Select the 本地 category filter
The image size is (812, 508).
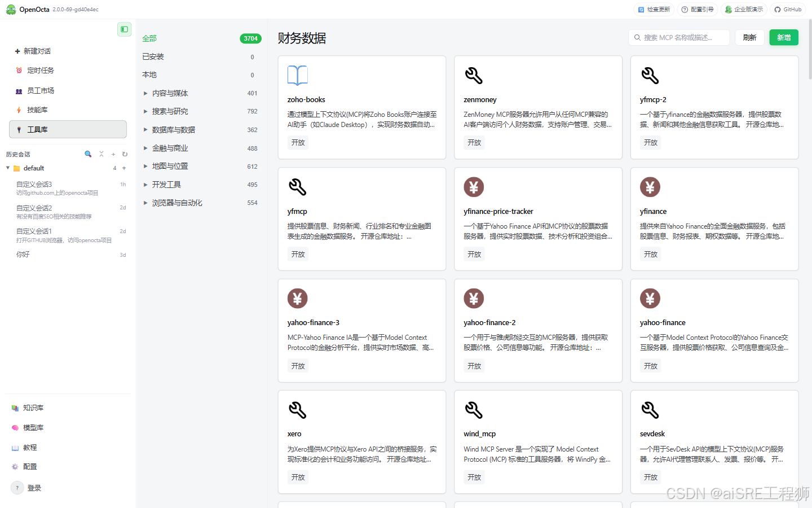202,75
